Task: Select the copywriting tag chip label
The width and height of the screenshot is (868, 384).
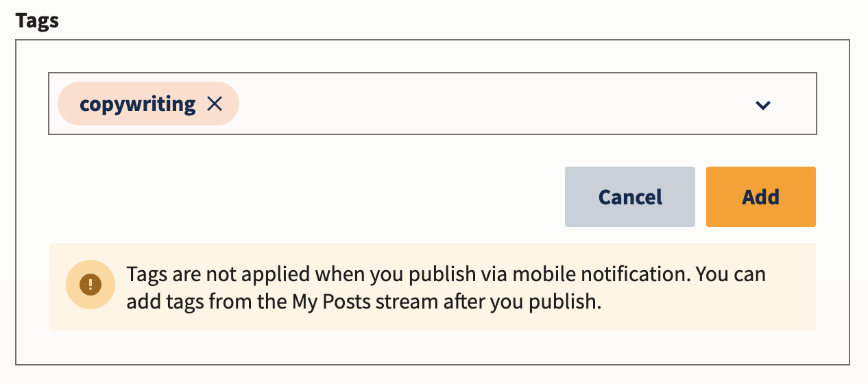Action: coord(137,104)
